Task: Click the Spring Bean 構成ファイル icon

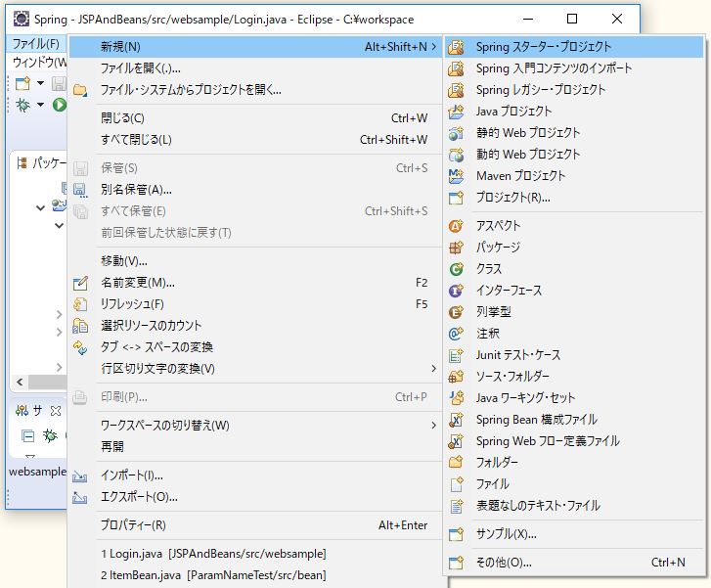Action: click(456, 420)
